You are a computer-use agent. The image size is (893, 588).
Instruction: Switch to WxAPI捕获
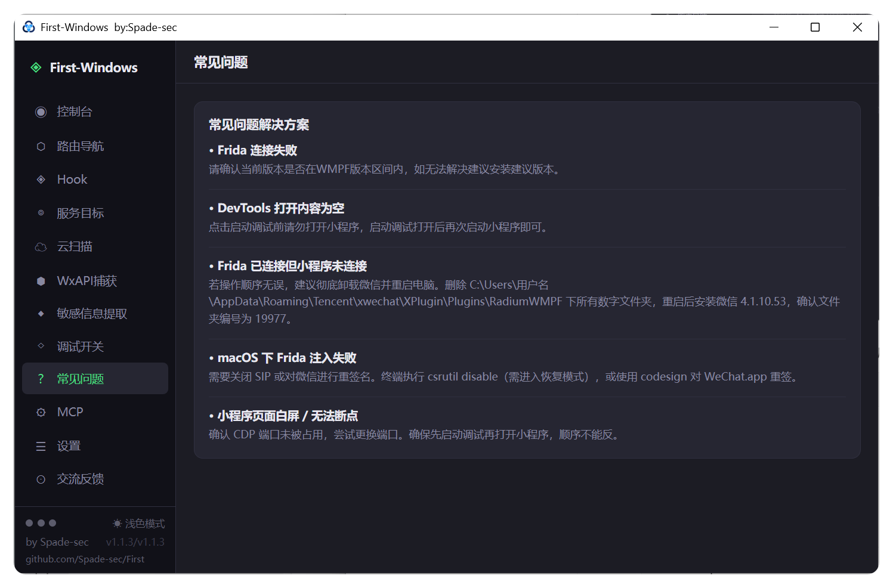[x=95, y=281]
